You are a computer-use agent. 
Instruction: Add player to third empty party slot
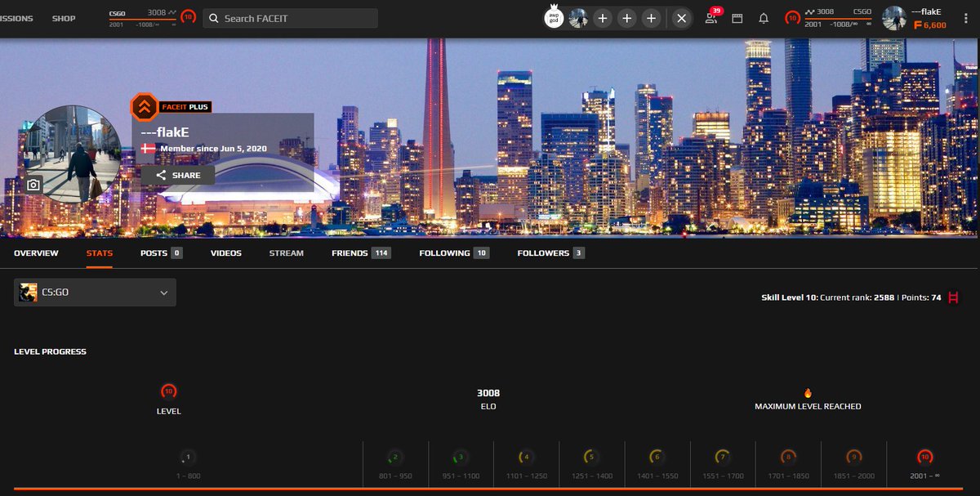[x=651, y=18]
